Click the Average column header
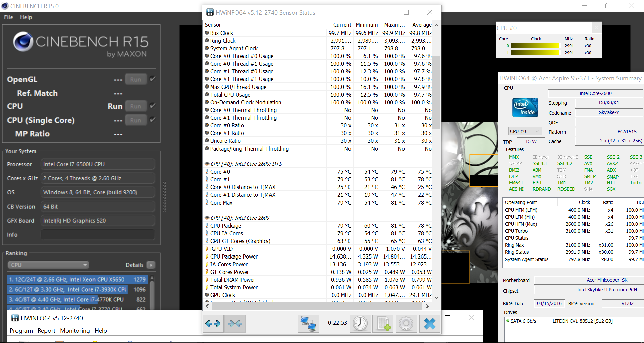The height and width of the screenshot is (343, 644). point(420,25)
